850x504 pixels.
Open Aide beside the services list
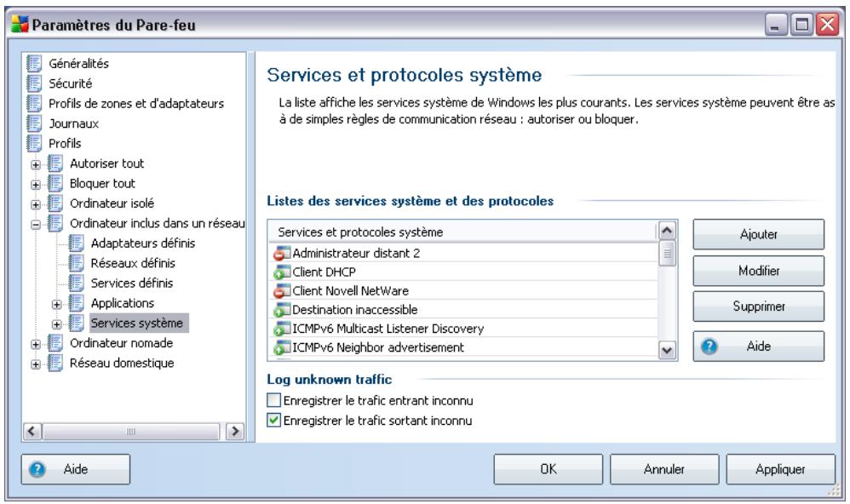758,346
